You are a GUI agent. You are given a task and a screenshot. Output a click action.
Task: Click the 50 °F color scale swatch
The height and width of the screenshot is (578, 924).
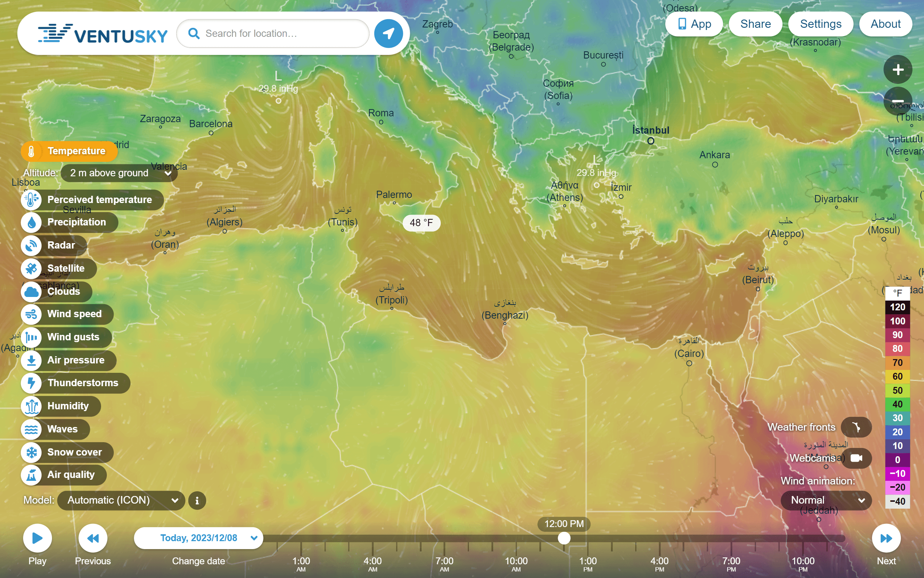pyautogui.click(x=897, y=390)
